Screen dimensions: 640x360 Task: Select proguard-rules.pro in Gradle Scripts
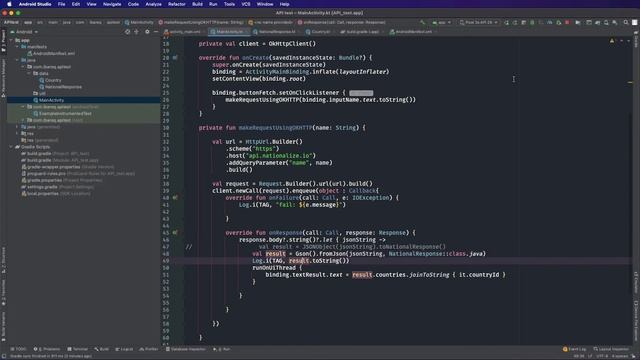pos(46,173)
